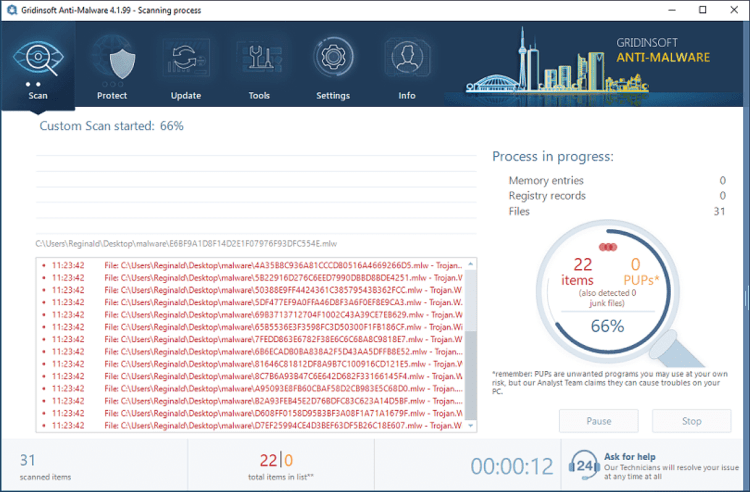Viewport: 750px width, 492px height.
Task: Open the Protect shield icon
Action: 122,62
